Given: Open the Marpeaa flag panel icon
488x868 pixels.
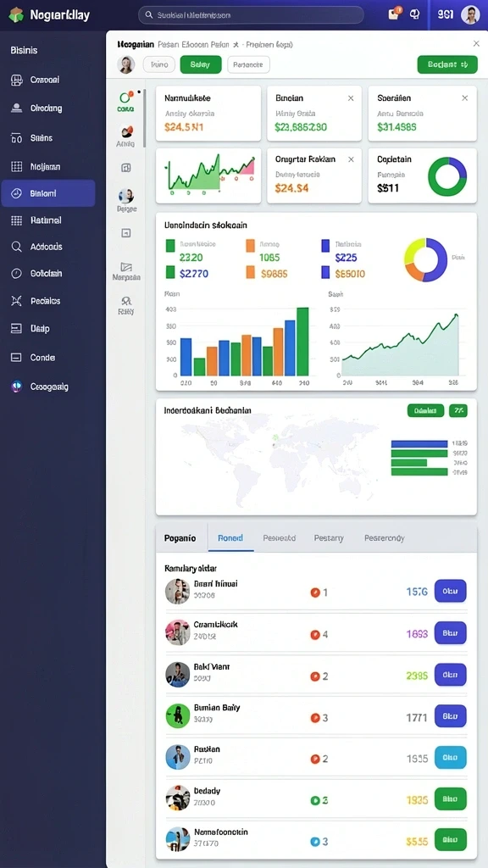Looking at the screenshot, I should (126, 267).
